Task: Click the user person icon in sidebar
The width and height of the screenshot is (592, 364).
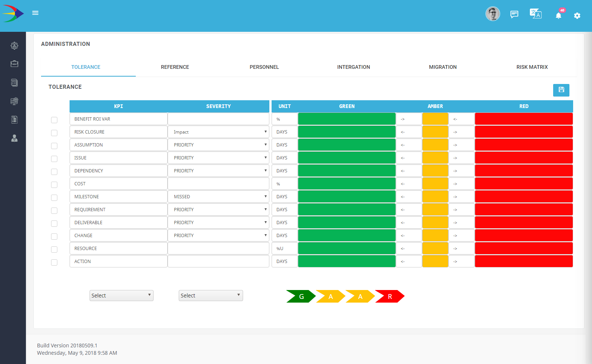Action: [14, 138]
